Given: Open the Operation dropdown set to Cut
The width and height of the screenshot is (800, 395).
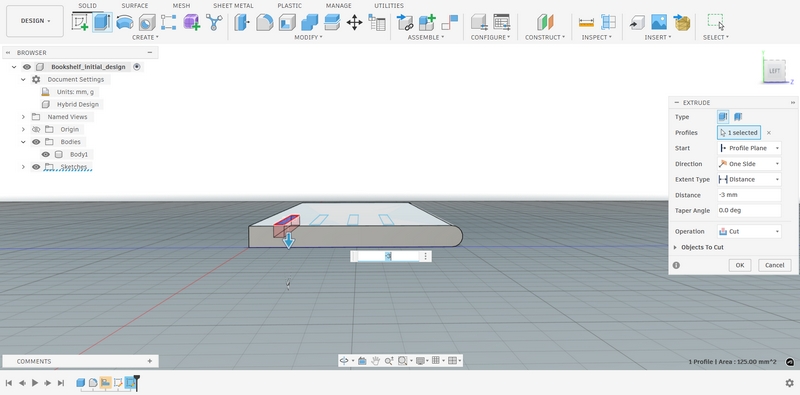Looking at the screenshot, I should click(749, 232).
